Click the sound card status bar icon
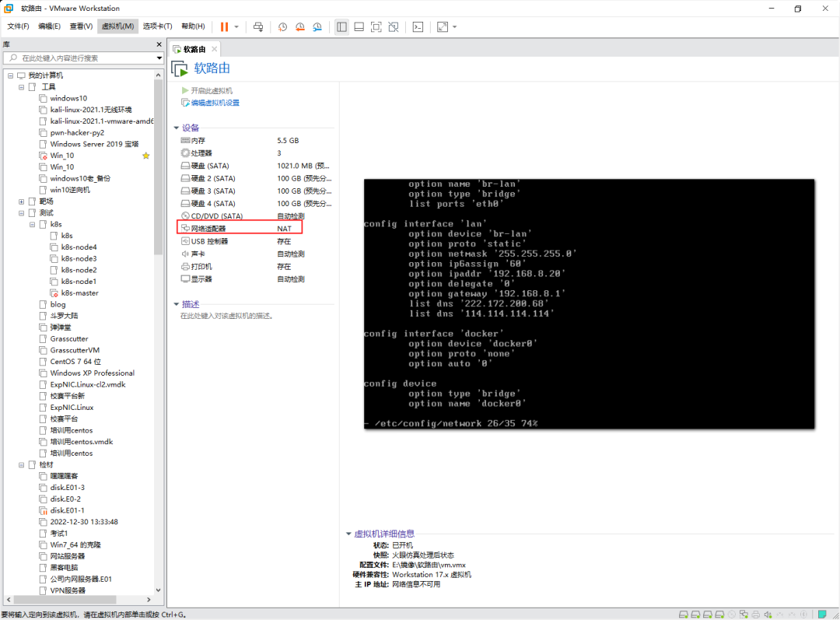The width and height of the screenshot is (840, 620). (768, 615)
